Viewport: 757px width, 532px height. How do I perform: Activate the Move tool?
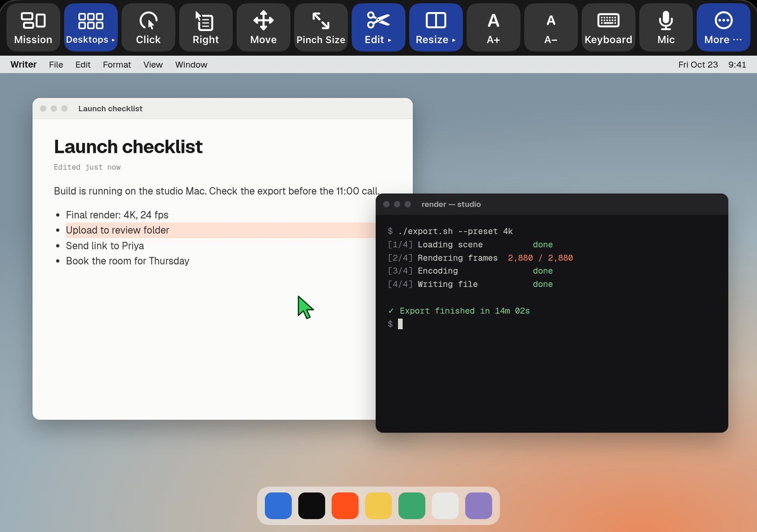263,27
